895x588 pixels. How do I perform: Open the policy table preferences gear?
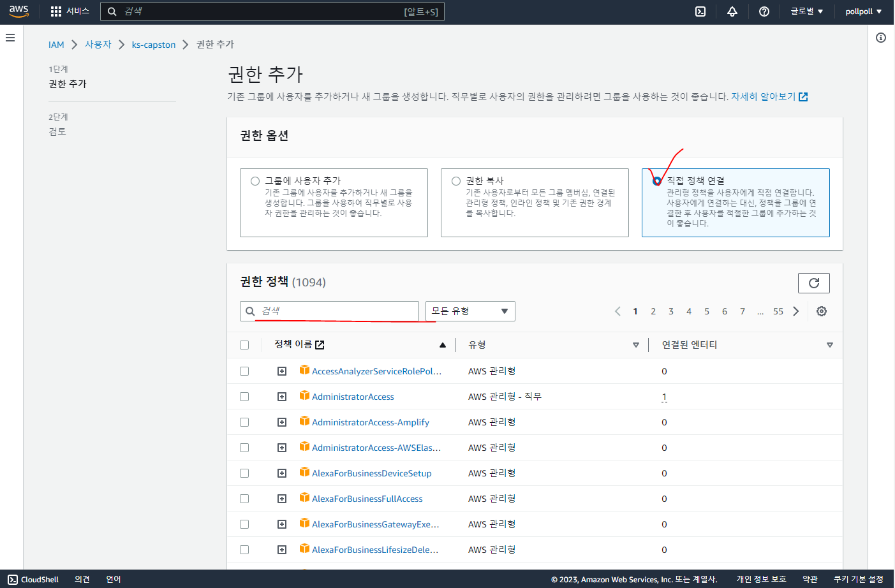click(822, 311)
